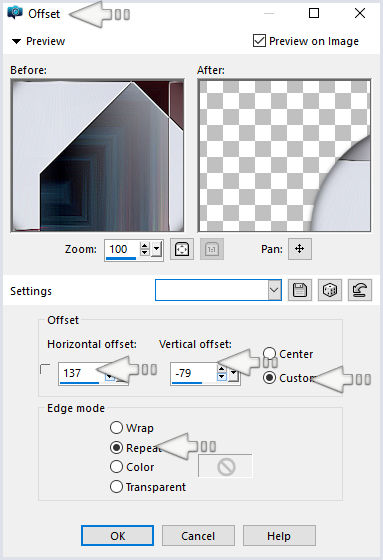Screen dimensions: 383x560
Task: Click OK to apply the offset
Action: pos(118,535)
